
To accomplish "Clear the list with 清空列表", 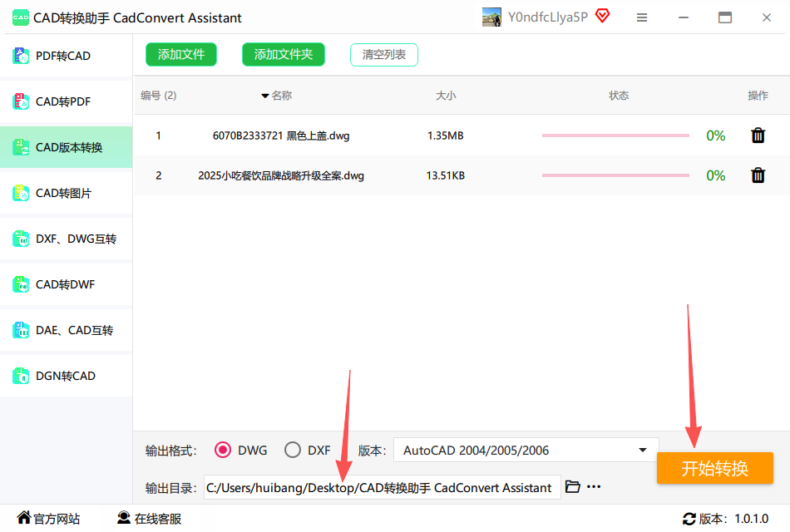I will click(x=384, y=55).
